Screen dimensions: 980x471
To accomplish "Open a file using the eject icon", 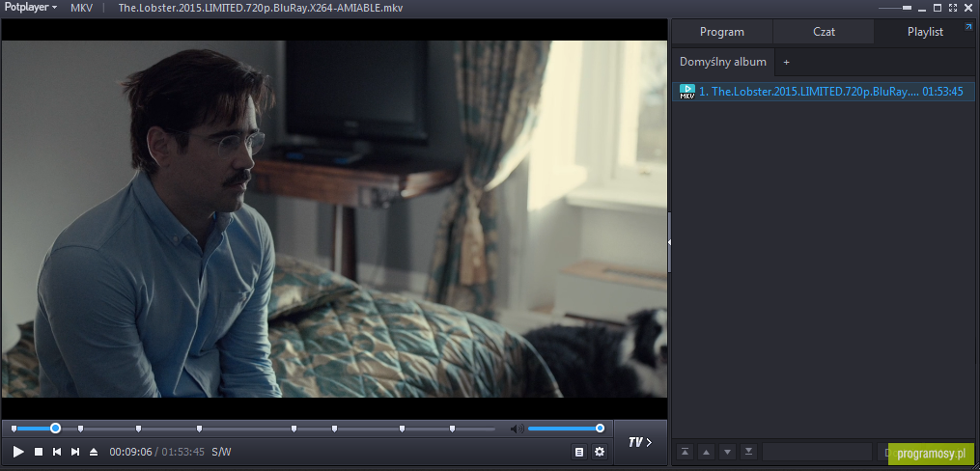I will (x=94, y=451).
